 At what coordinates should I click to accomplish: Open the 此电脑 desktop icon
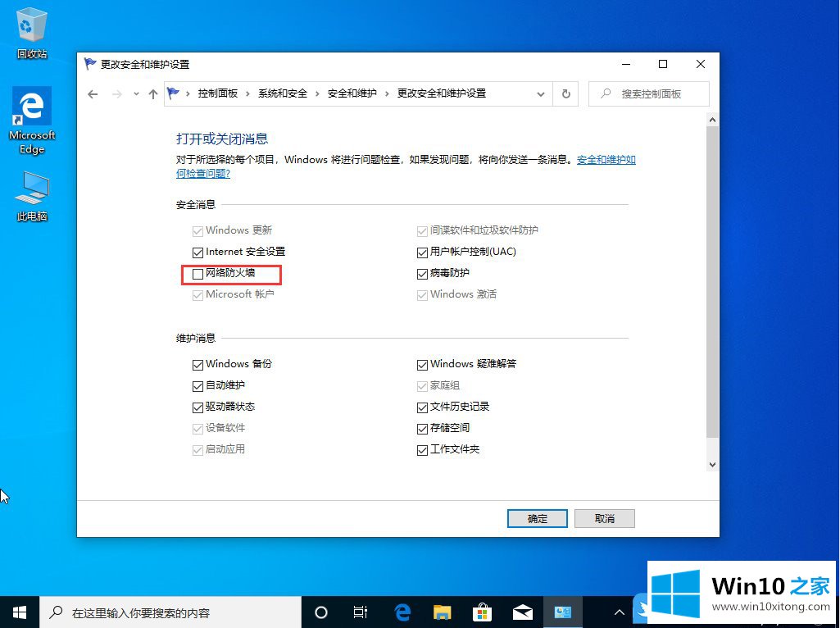point(32,196)
